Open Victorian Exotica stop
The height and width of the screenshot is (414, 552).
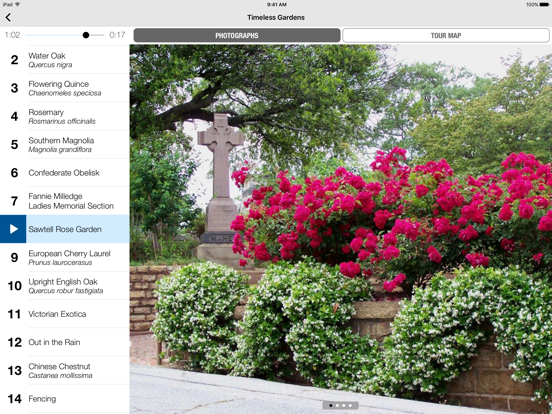click(x=65, y=314)
